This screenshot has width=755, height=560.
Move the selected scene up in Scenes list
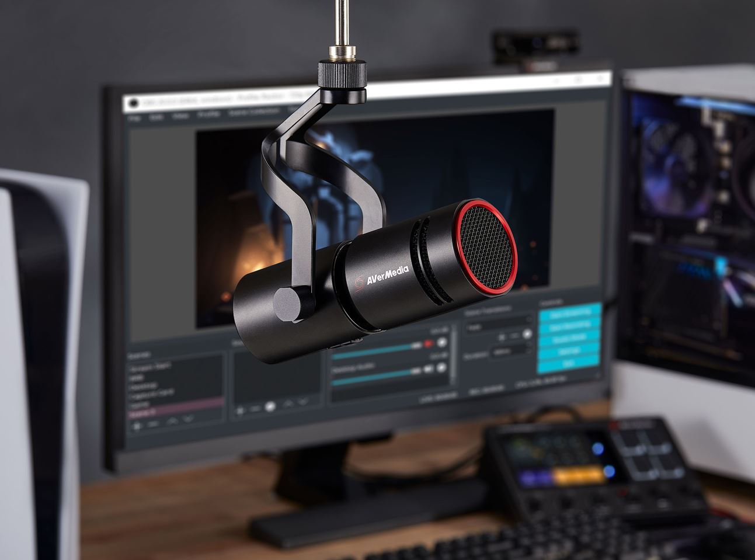[172, 420]
